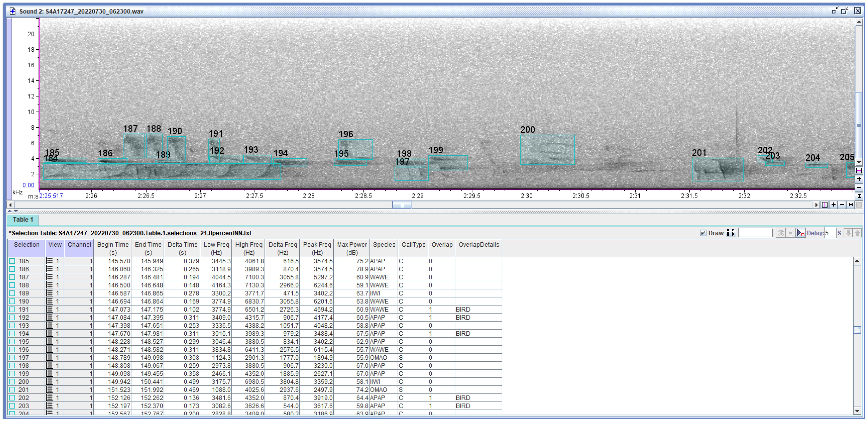The height and width of the screenshot is (422, 868).
Task: Click the view collapse arrows below the time scrollbar
Action: click(13, 211)
